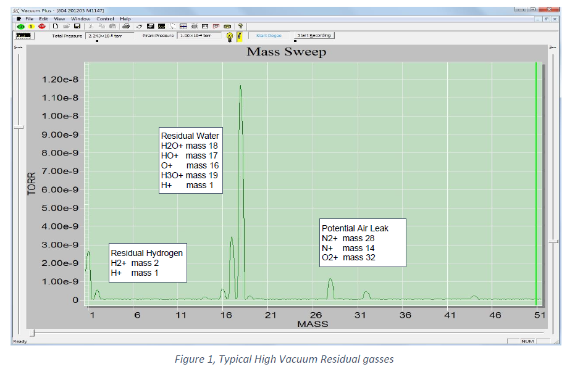Image resolution: width=588 pixels, height=372 pixels.
Task: Click the red chart toolbar icon
Action: coord(216,27)
